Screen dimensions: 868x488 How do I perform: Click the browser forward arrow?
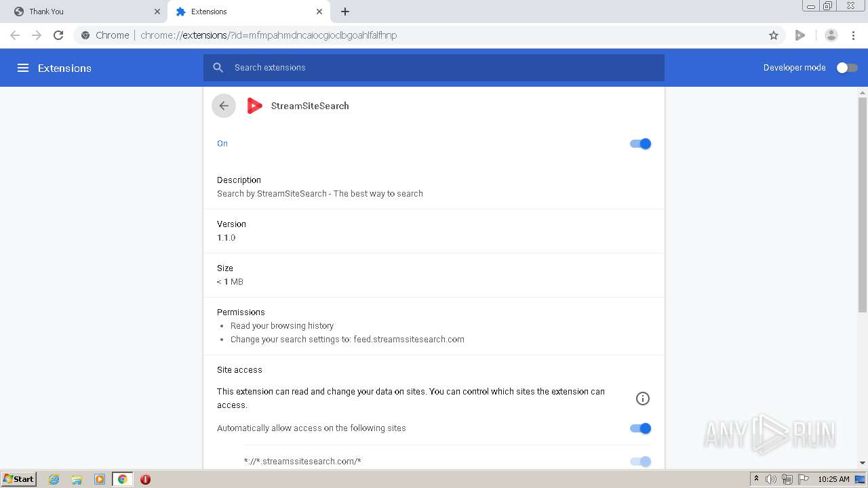point(37,35)
